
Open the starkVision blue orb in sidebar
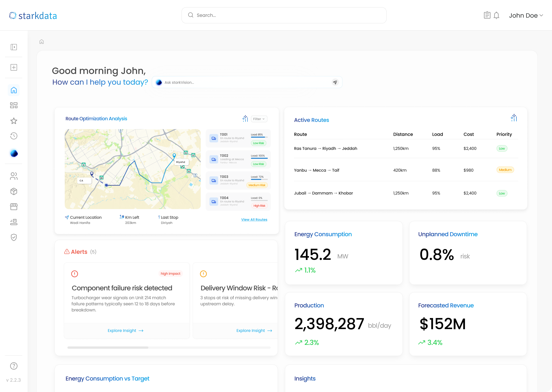tap(14, 153)
